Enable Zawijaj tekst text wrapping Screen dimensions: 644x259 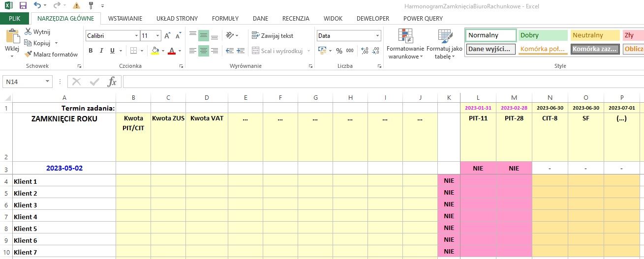pos(273,36)
